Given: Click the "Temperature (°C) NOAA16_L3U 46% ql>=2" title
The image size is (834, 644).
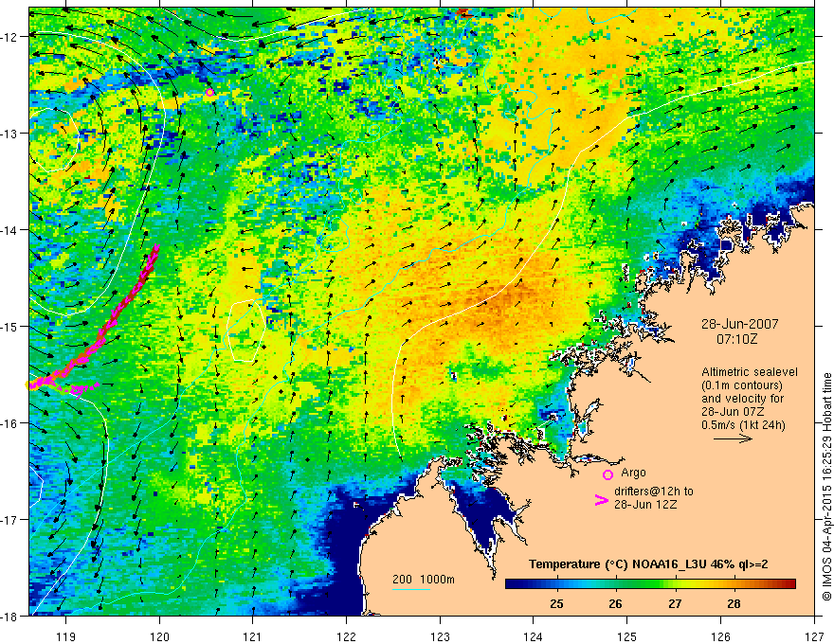Looking at the screenshot, I should coord(648,564).
